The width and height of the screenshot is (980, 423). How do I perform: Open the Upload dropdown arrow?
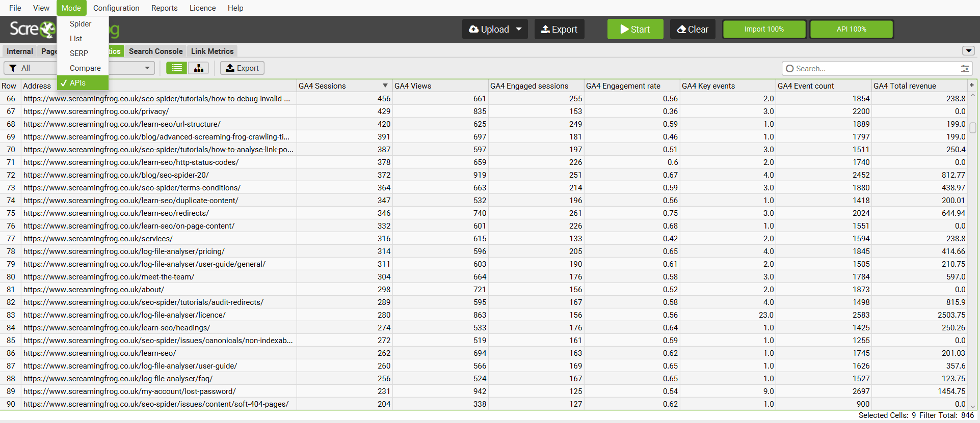[519, 30]
